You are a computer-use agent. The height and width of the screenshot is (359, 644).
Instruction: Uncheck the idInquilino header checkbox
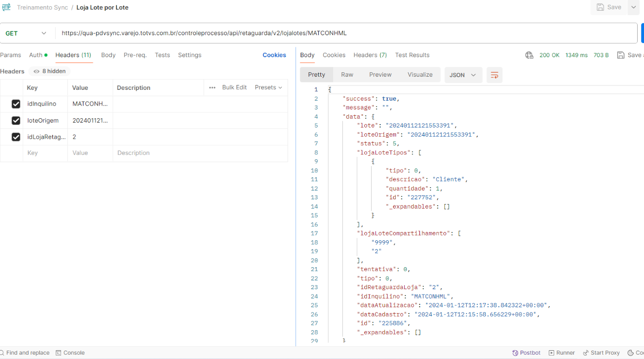[x=16, y=104]
